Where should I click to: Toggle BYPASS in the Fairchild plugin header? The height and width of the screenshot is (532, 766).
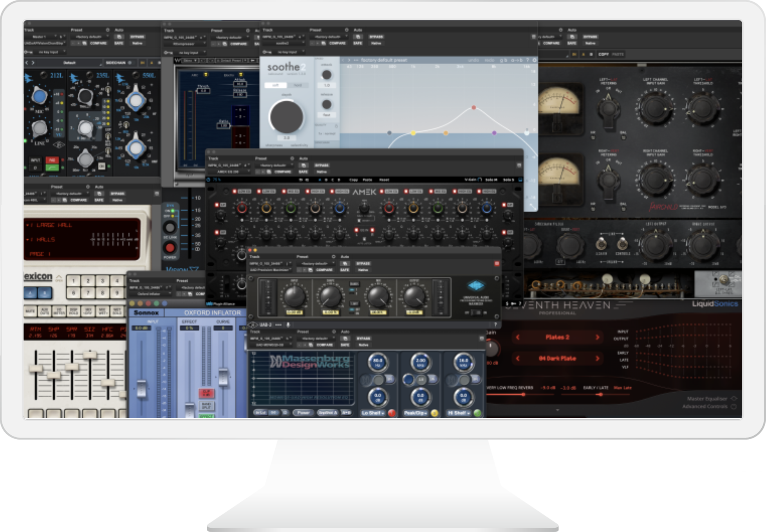coord(590,37)
